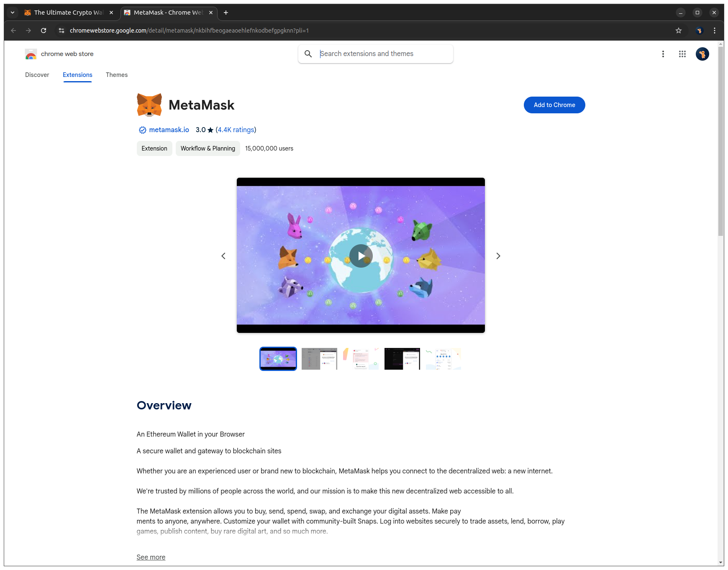This screenshot has height=570, width=728.
Task: Open the browser profile button
Action: pos(699,31)
